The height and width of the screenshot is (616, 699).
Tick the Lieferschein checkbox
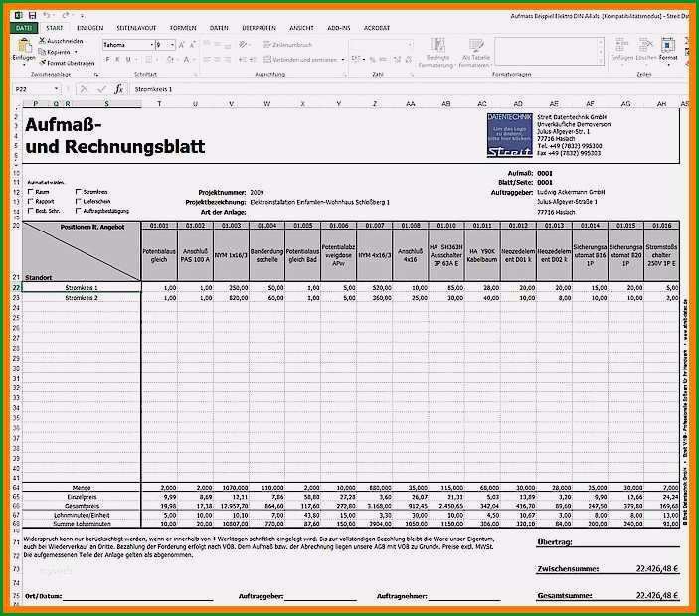(78, 202)
